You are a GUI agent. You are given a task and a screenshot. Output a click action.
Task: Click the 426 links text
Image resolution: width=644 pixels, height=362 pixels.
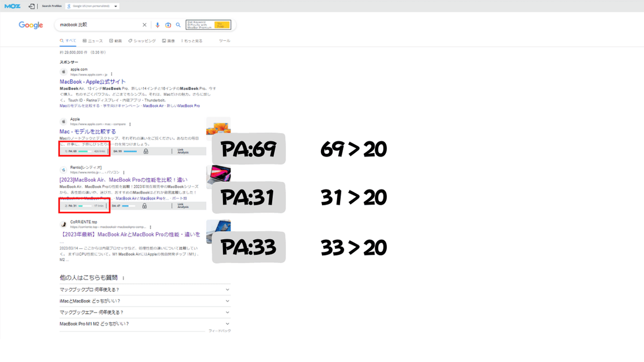99,152
